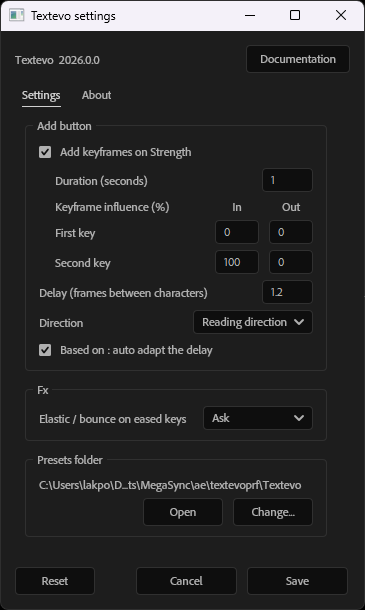Click the Keyframe influence (%) label
The image size is (365, 610).
point(112,207)
